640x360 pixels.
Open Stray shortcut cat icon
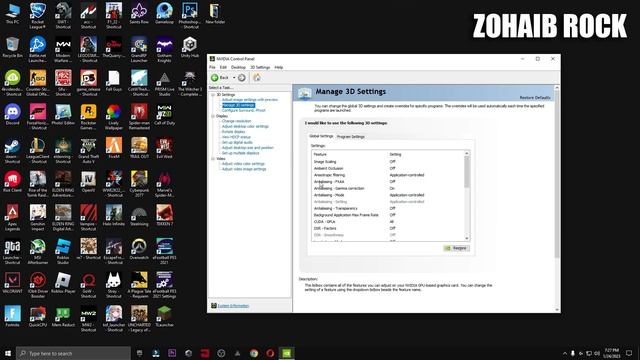tap(113, 285)
